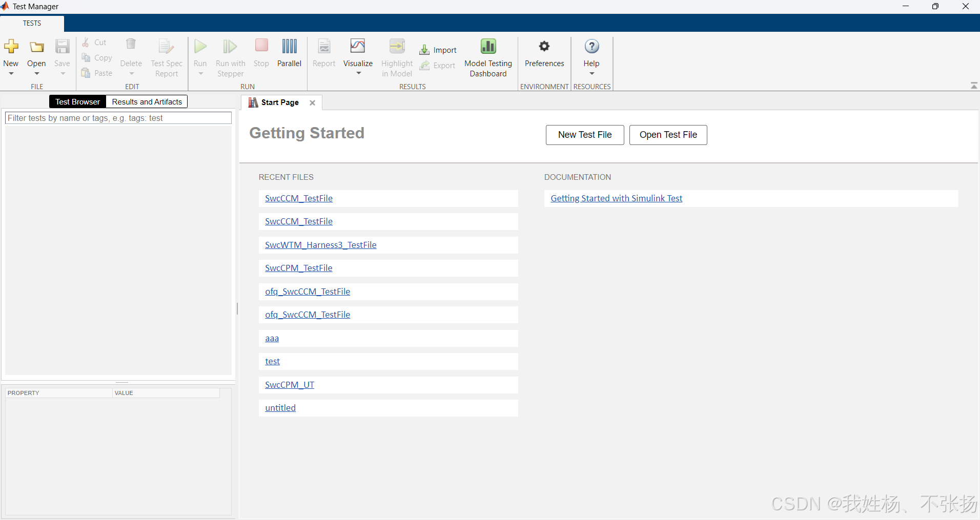Click the MATLAB logo in title bar
This screenshot has height=520, width=980.
point(5,6)
